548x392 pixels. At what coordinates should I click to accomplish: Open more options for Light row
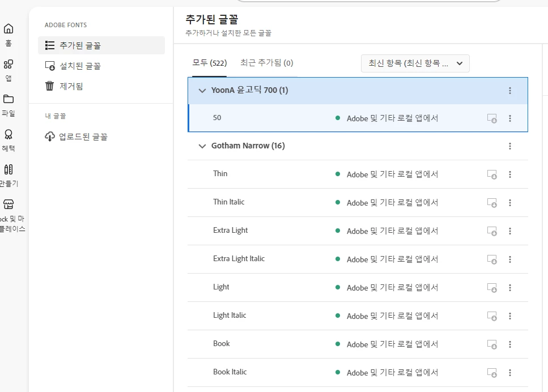coord(510,288)
